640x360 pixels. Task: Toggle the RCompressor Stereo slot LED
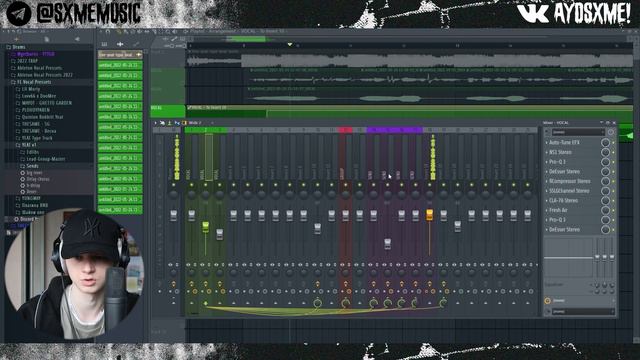click(613, 181)
